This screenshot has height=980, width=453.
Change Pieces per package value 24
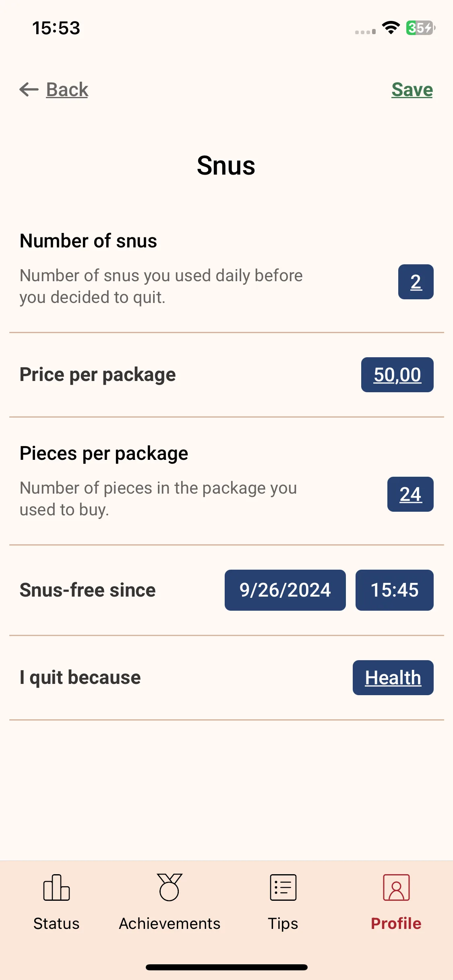410,494
